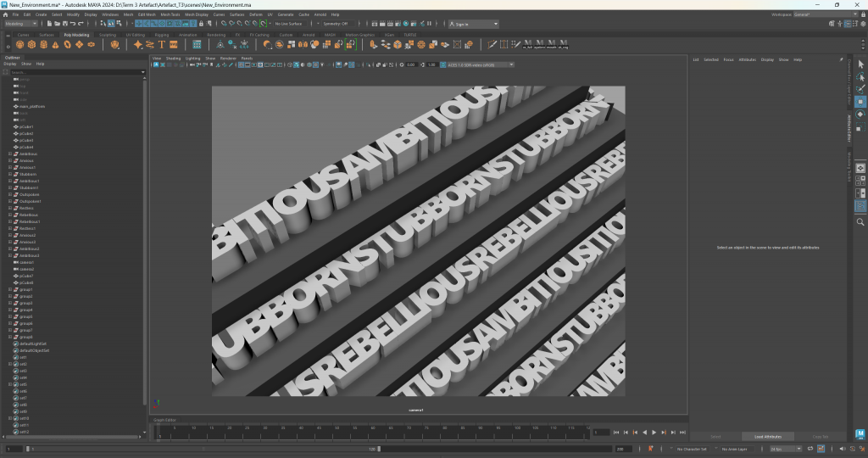Open the Modeling menu set dropdown
Image resolution: width=868 pixels, height=458 pixels.
tap(20, 24)
